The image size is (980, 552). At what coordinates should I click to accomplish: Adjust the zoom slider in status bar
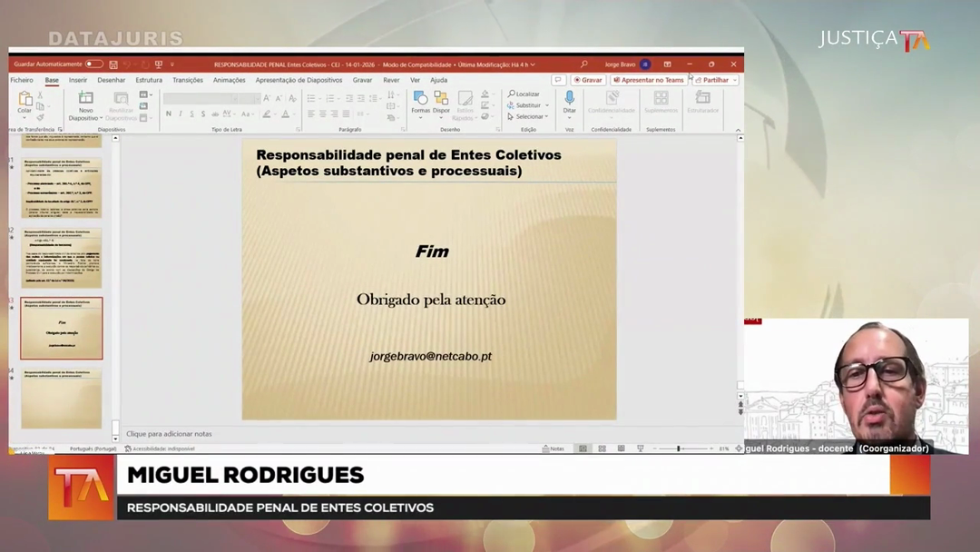tap(679, 448)
